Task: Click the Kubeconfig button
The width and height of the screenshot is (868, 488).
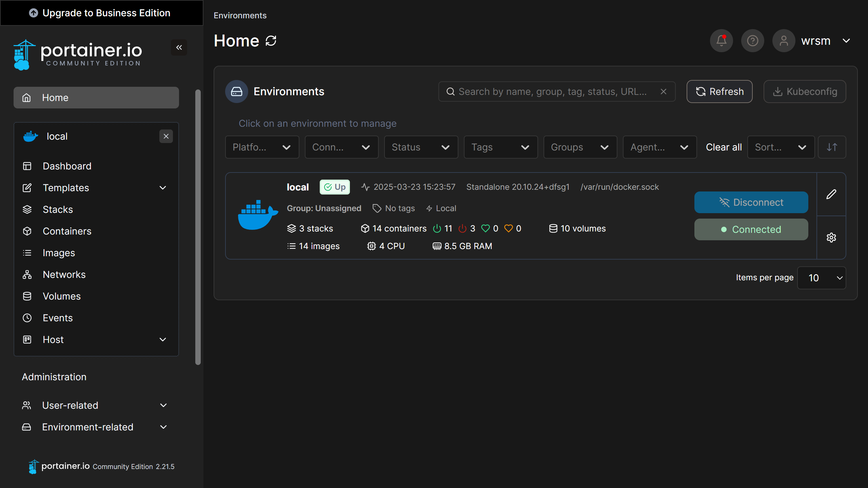Action: pos(805,91)
